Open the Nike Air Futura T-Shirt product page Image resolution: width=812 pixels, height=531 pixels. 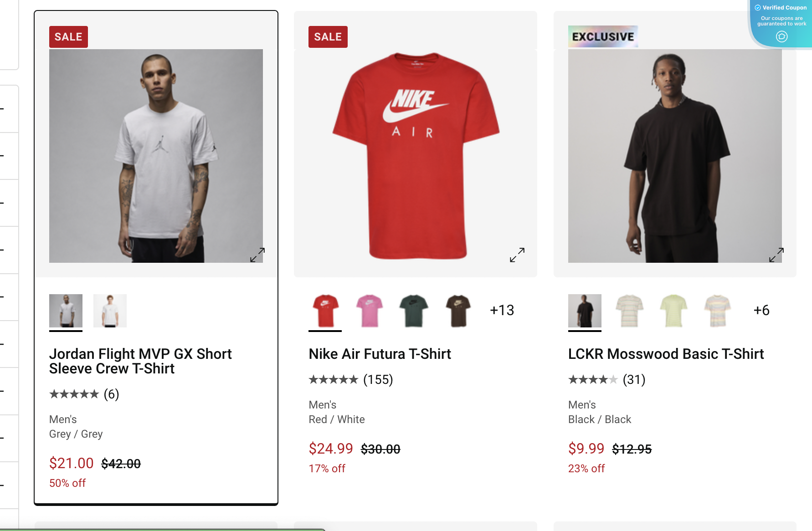point(379,353)
